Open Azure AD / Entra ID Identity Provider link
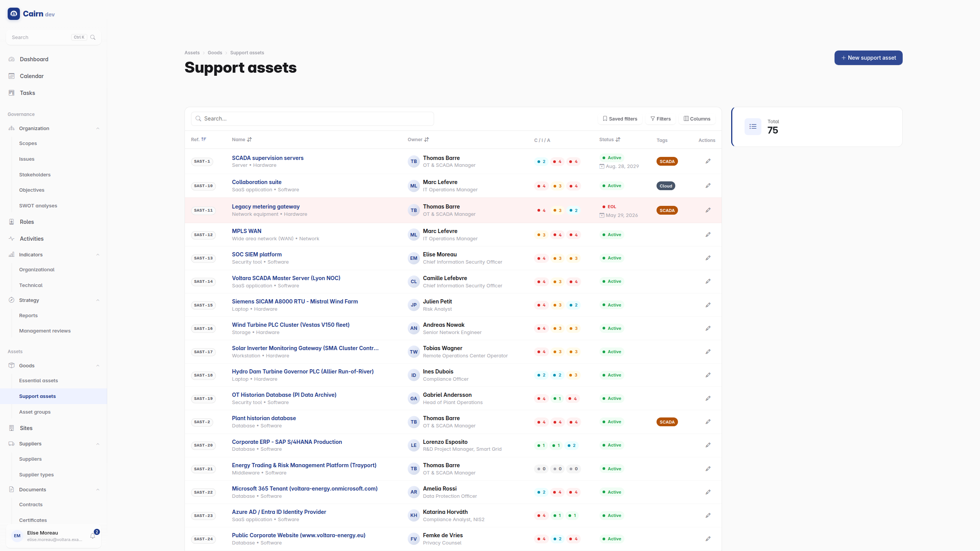 click(279, 512)
